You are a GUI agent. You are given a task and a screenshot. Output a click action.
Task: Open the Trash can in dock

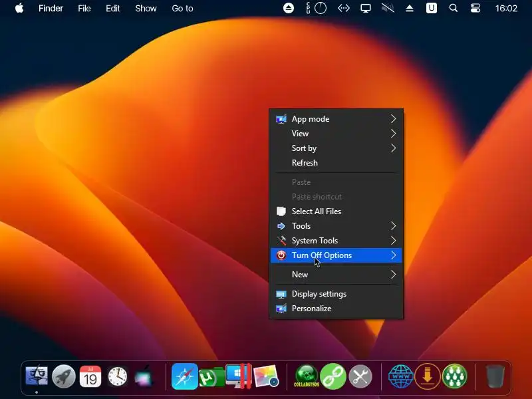pyautogui.click(x=495, y=376)
